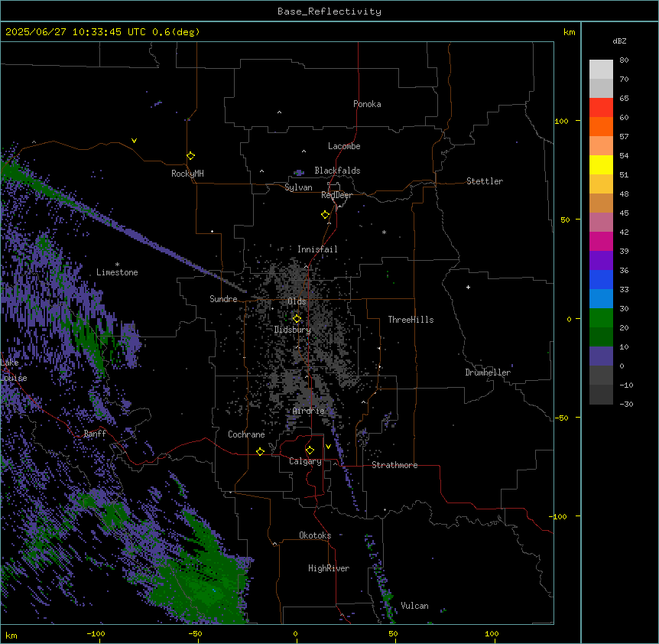Pick the yellow 51-54 dBZ legend swatch
This screenshot has width=659, height=644.
[601, 164]
